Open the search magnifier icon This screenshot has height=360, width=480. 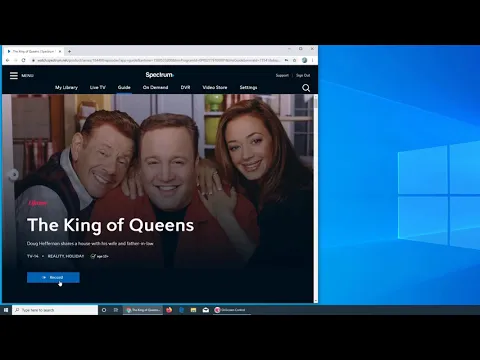pyautogui.click(x=306, y=88)
